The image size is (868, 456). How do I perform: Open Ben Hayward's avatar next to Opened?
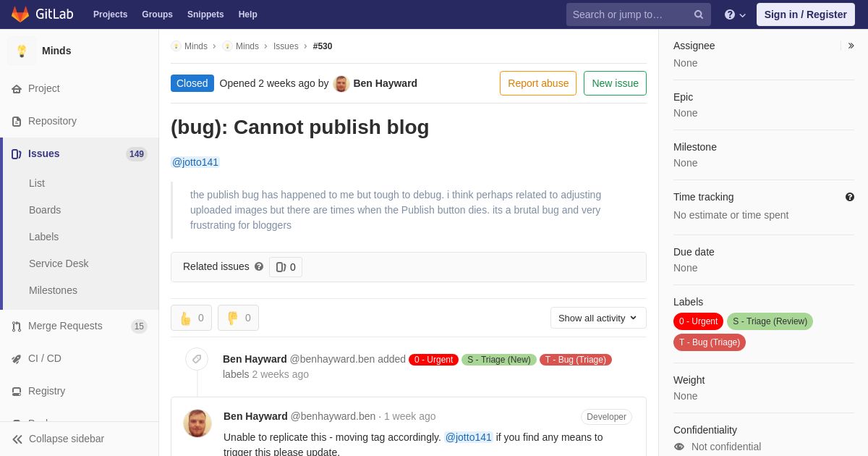(x=341, y=83)
